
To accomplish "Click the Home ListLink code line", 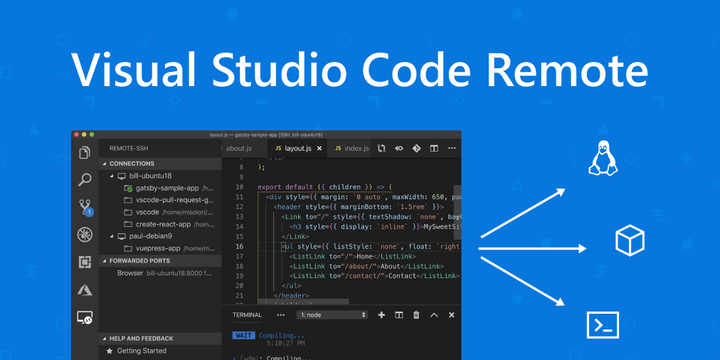I will click(x=353, y=256).
